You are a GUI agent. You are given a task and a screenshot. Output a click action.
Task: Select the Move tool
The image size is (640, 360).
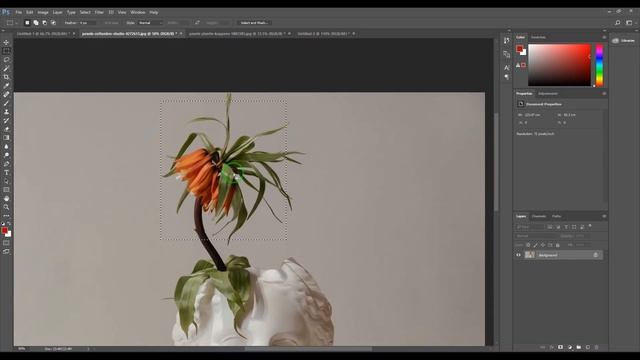(6, 42)
